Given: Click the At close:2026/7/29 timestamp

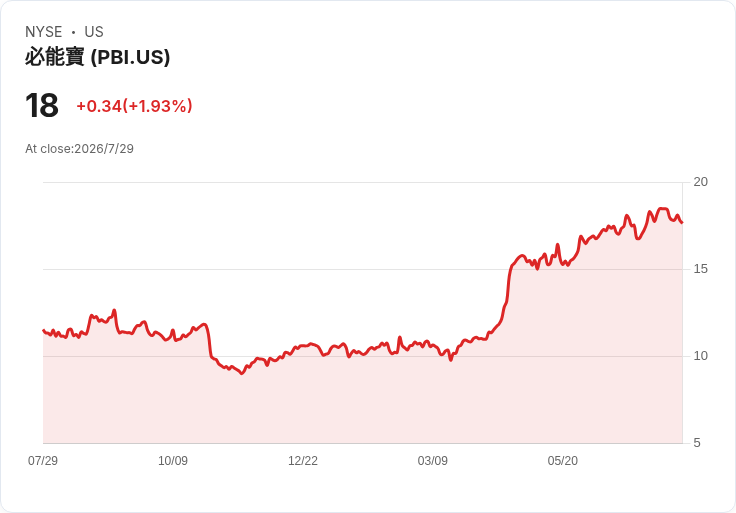Looking at the screenshot, I should 79,149.
